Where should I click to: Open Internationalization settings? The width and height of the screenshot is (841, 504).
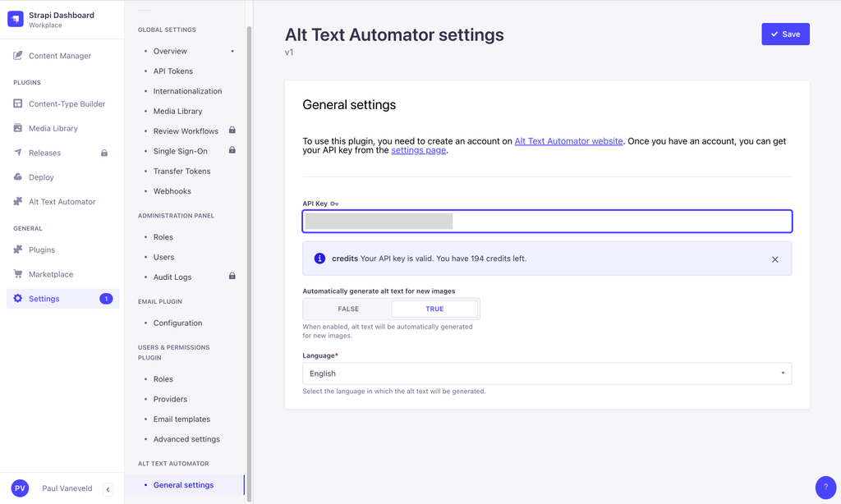187,91
